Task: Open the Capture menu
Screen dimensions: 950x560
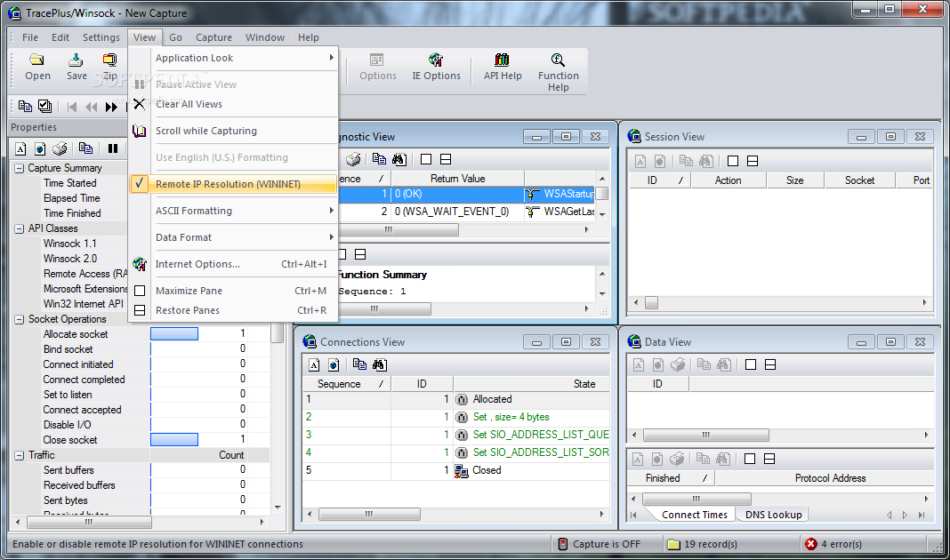Action: [213, 37]
